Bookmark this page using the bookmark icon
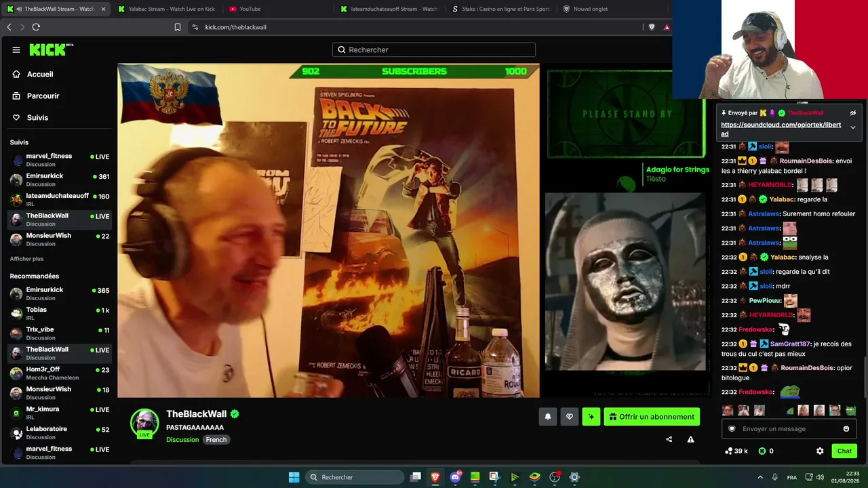 [178, 27]
